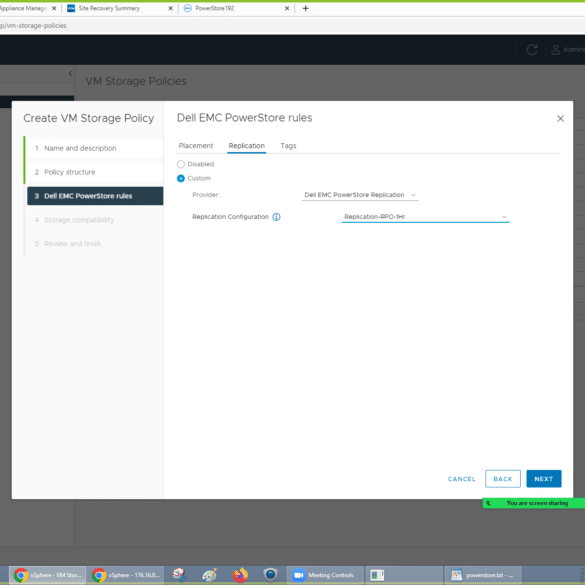Open Zoom Meeting Controls taskbar item
Image resolution: width=585 pixels, height=585 pixels.
[x=324, y=575]
